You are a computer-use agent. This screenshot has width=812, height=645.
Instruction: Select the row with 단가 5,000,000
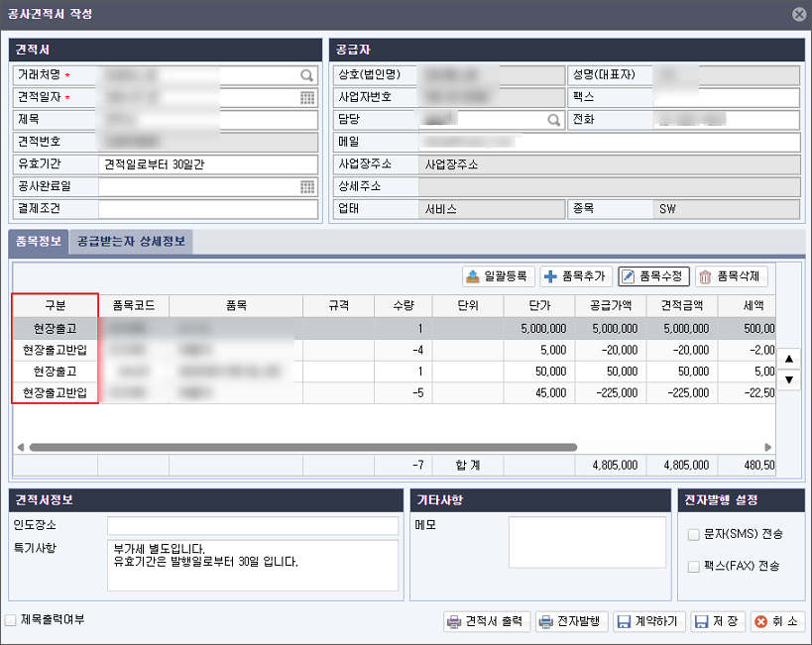coord(394,329)
